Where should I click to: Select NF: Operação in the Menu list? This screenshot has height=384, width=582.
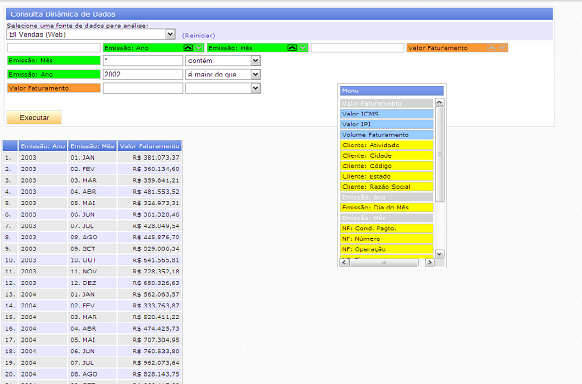[386, 249]
